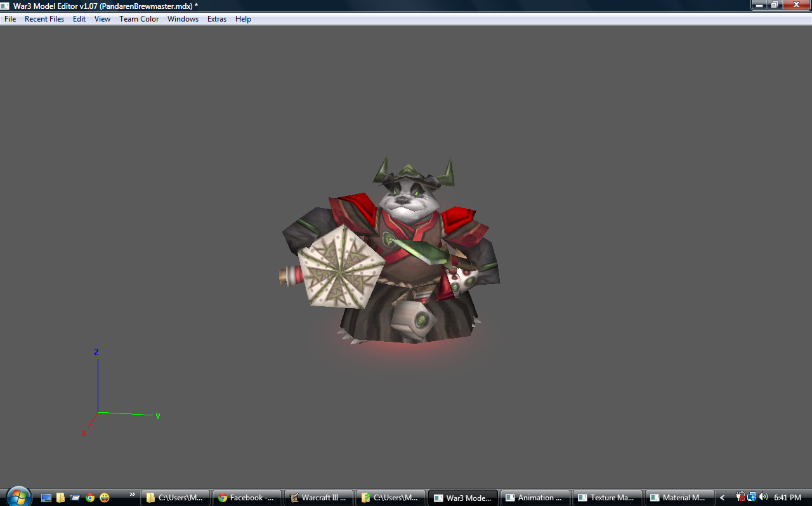The image size is (812, 506).
Task: Expand the Team Color menu
Action: tap(139, 19)
